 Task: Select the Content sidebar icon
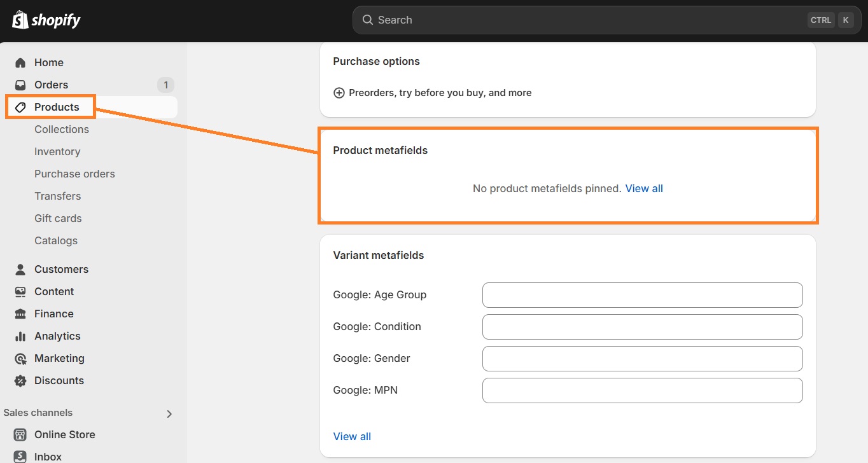(21, 291)
